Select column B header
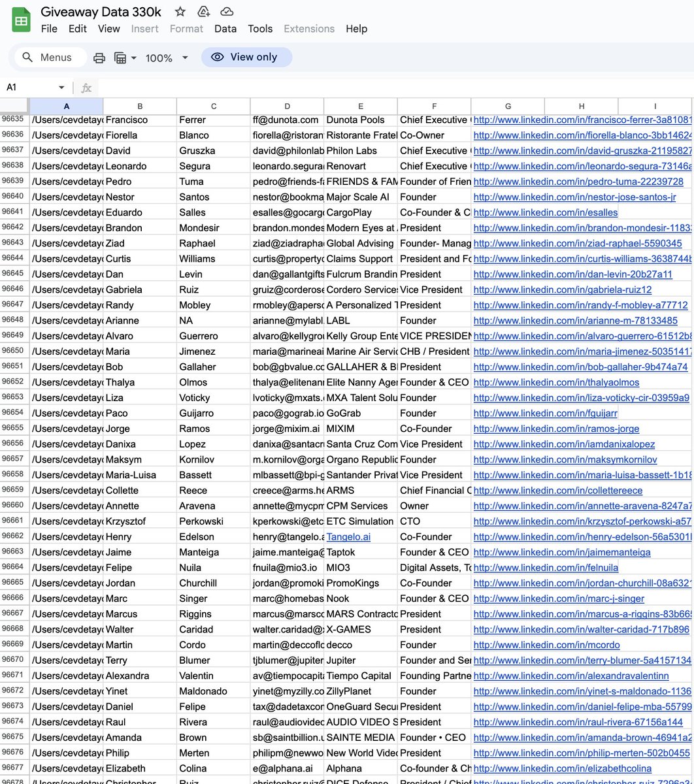 (x=139, y=106)
